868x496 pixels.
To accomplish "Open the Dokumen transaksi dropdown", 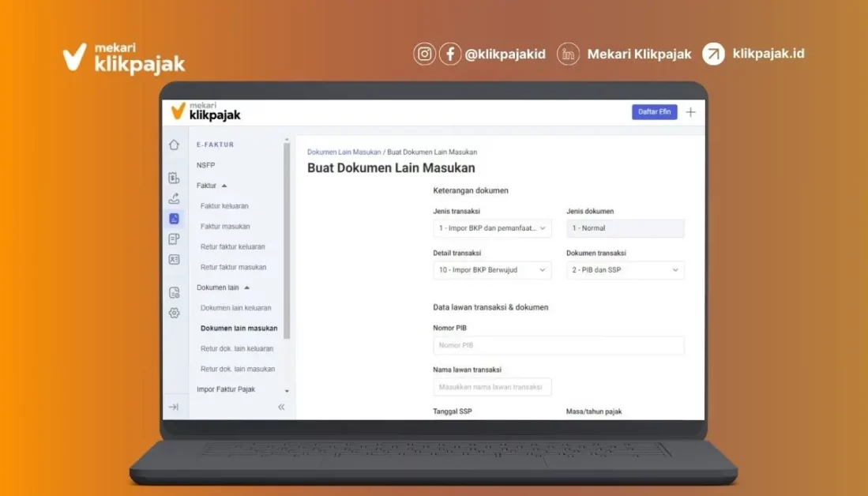I will click(x=625, y=270).
